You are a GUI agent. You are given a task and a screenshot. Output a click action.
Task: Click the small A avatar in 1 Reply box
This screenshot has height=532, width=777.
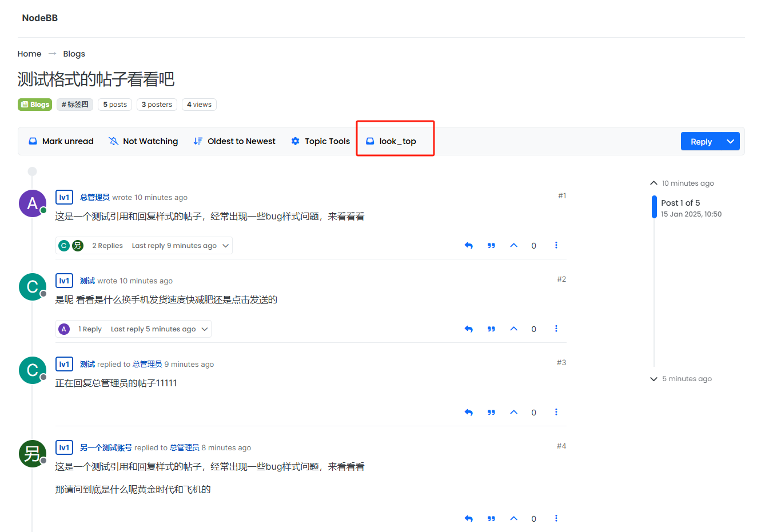coord(64,329)
